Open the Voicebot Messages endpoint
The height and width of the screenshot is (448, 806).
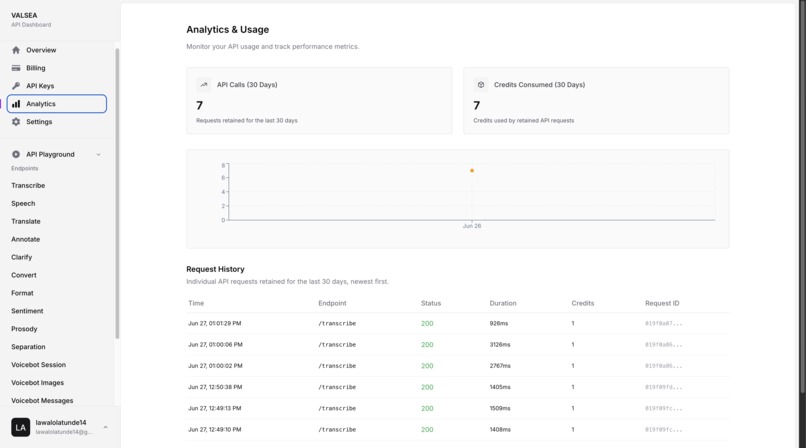pos(42,401)
